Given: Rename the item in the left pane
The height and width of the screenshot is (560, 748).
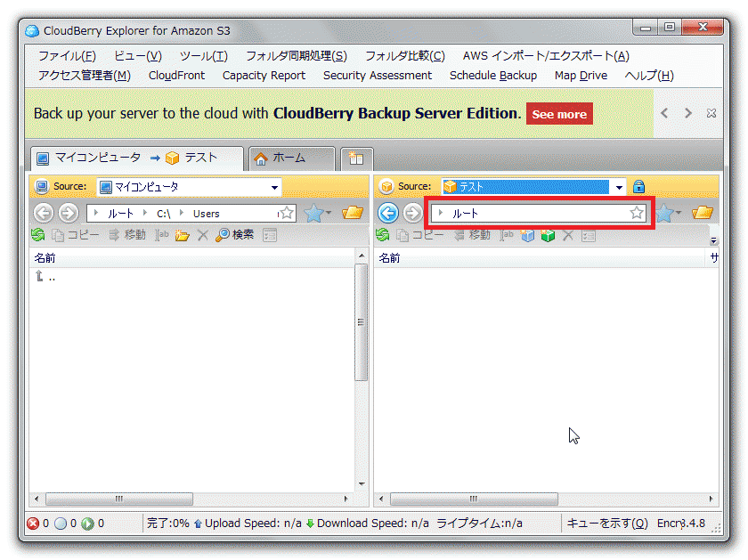Looking at the screenshot, I should (162, 235).
